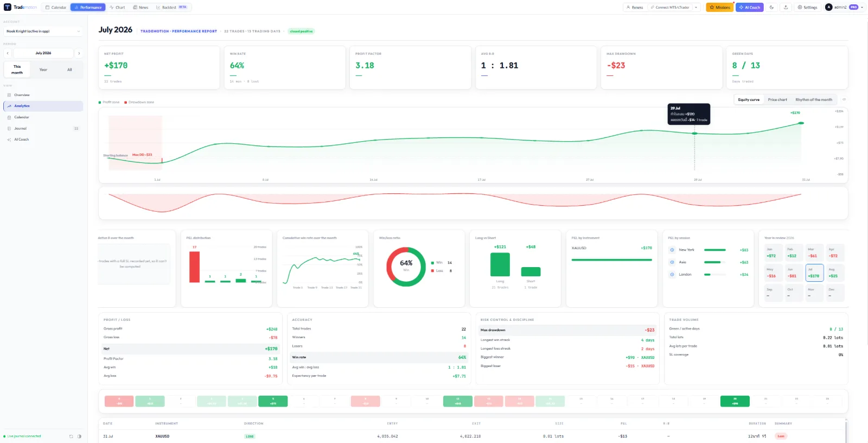The image size is (868, 443).
Task: Select the Jul +$170 month tile
Action: pyautogui.click(x=814, y=273)
